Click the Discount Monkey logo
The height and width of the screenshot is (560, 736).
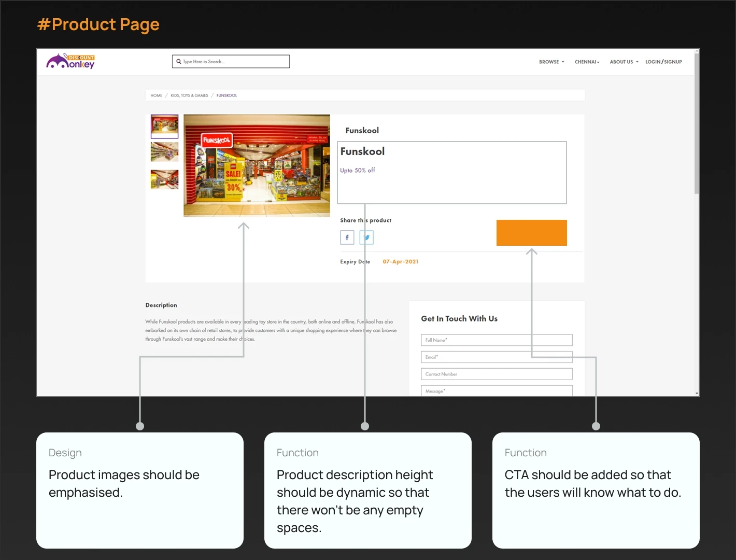point(70,61)
